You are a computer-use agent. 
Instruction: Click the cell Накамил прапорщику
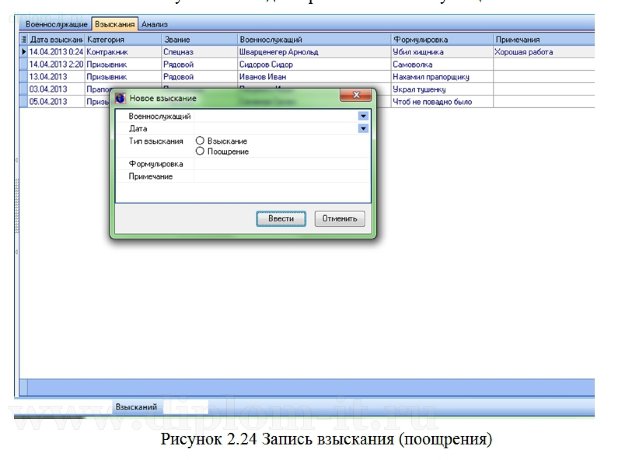[x=442, y=77]
